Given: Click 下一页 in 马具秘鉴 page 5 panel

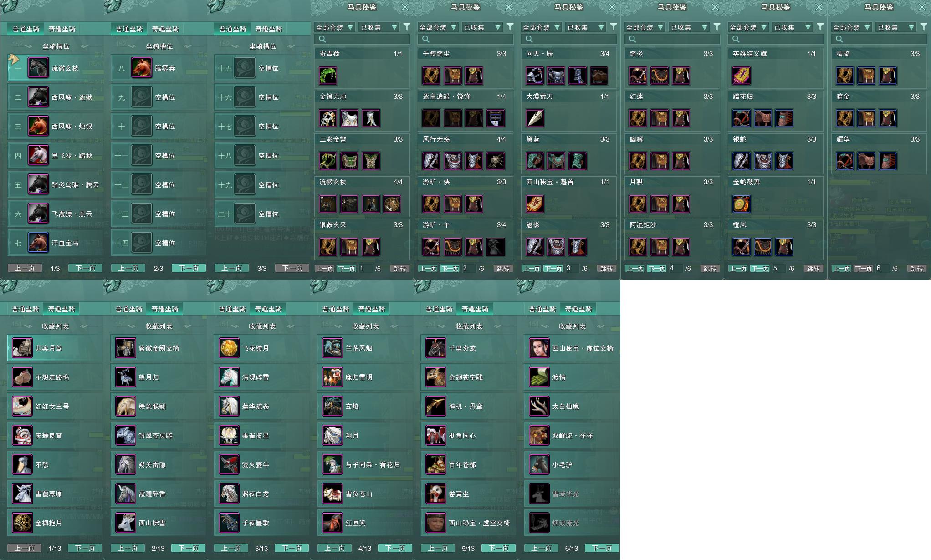Looking at the screenshot, I should click(x=760, y=269).
